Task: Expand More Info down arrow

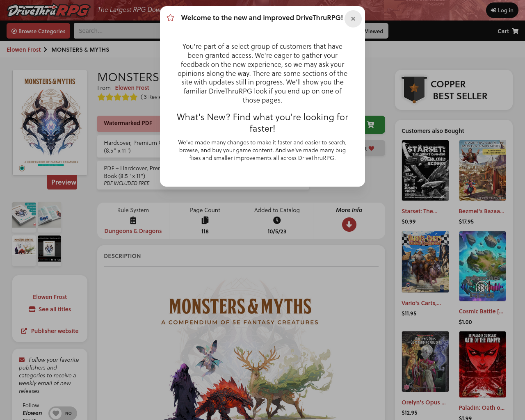Action: pos(349,225)
